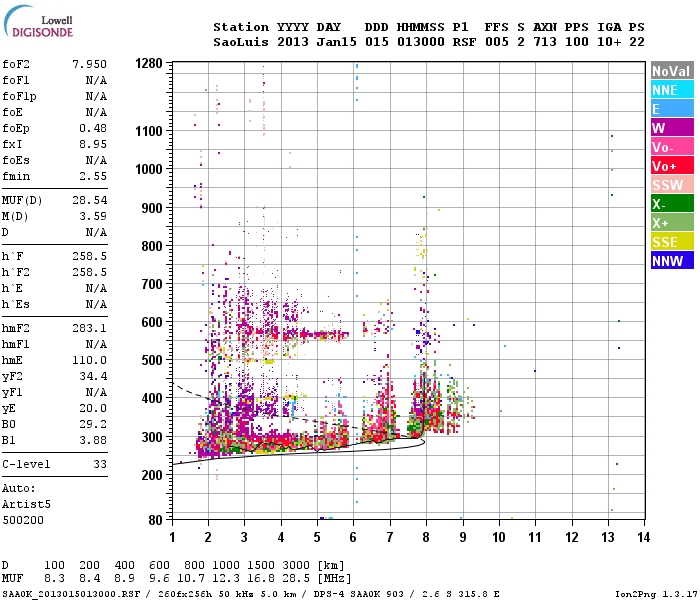The image size is (700, 600).
Task: Click the Ion2Png 1.3.17 version text
Action: tap(655, 594)
